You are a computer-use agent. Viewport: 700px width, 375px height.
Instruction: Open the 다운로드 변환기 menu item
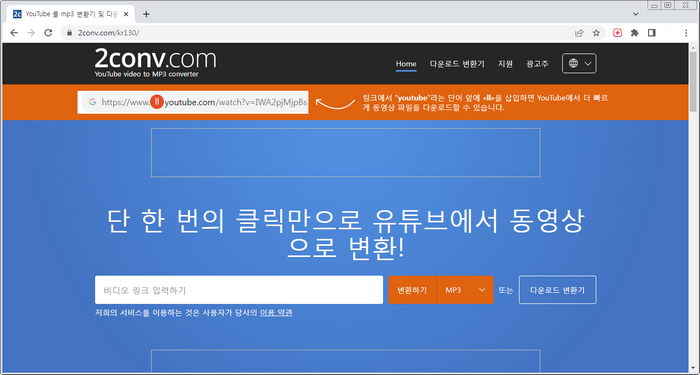(x=457, y=64)
